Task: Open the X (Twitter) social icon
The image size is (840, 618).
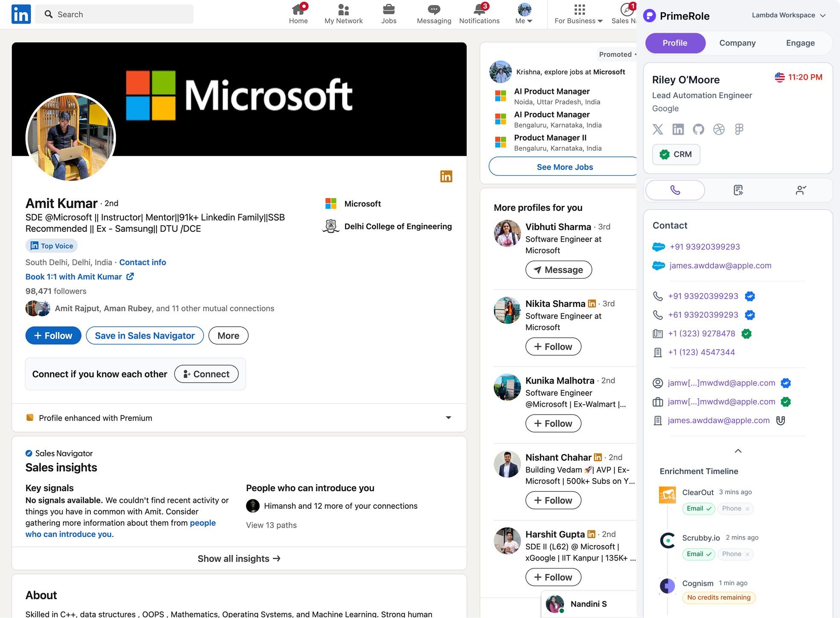Action: pyautogui.click(x=658, y=129)
